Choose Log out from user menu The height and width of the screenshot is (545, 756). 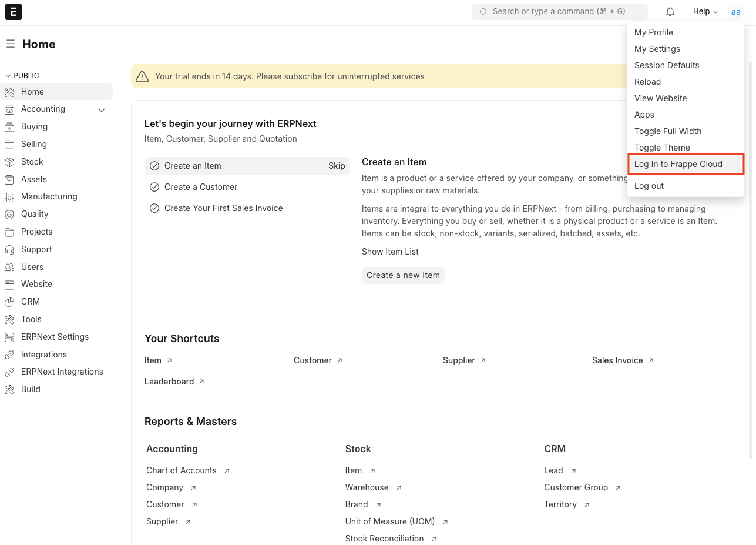[x=649, y=186]
